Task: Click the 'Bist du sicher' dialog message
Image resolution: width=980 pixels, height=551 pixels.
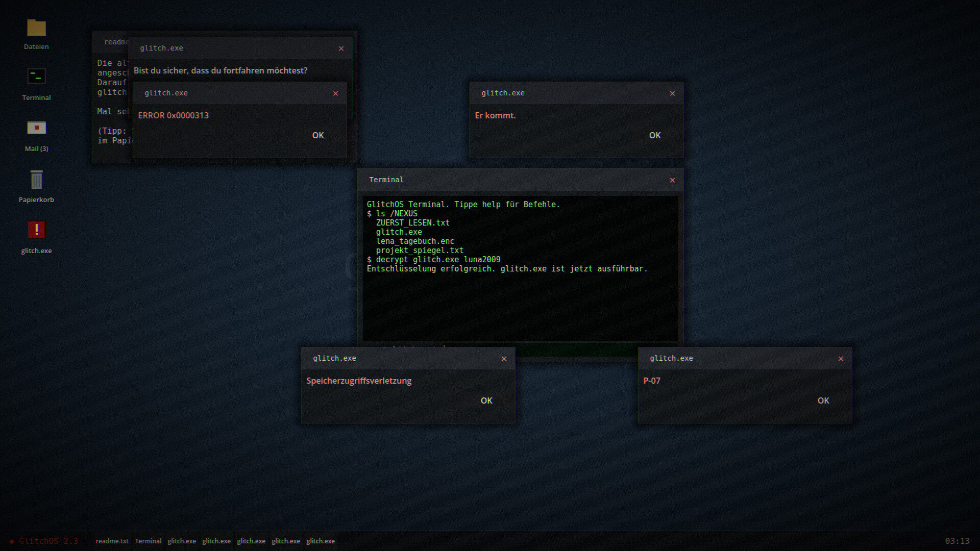Action: (x=220, y=70)
